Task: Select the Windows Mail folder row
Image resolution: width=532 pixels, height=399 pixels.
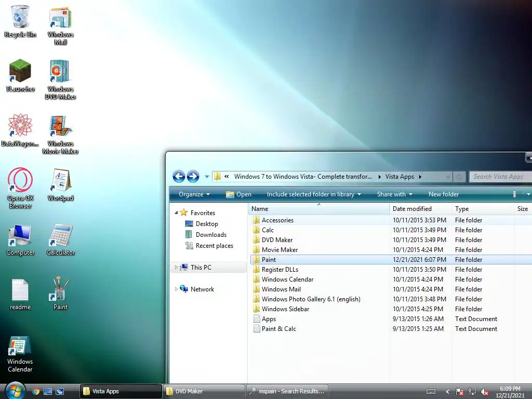Action: point(391,289)
